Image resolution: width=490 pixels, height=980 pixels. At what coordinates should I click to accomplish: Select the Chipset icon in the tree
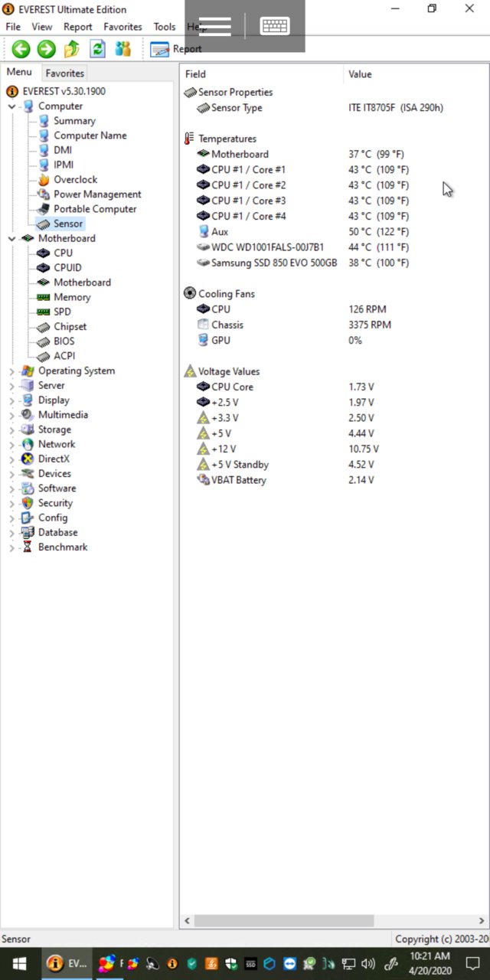(44, 326)
